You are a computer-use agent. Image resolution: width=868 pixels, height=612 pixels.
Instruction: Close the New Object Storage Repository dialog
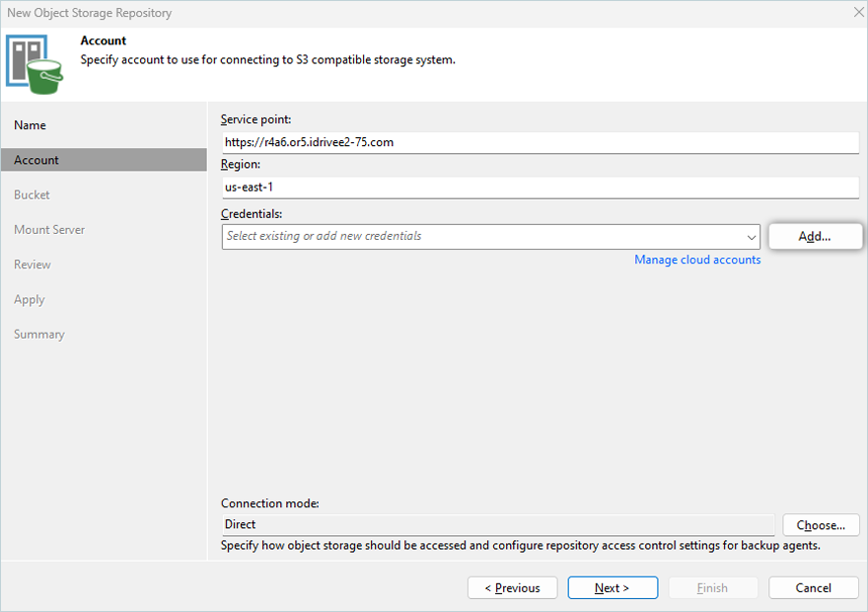tap(856, 13)
